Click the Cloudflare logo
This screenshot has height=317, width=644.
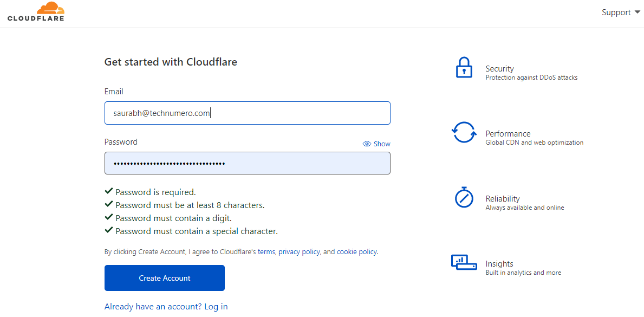36,11
